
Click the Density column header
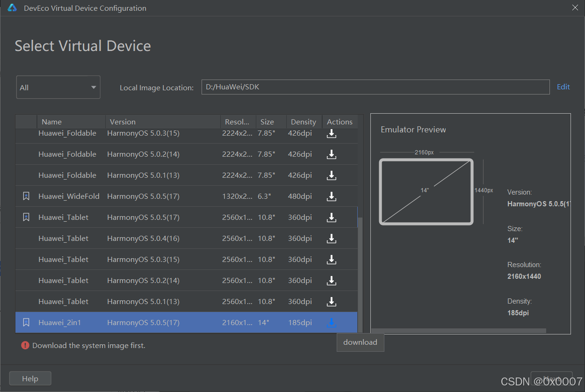[304, 122]
